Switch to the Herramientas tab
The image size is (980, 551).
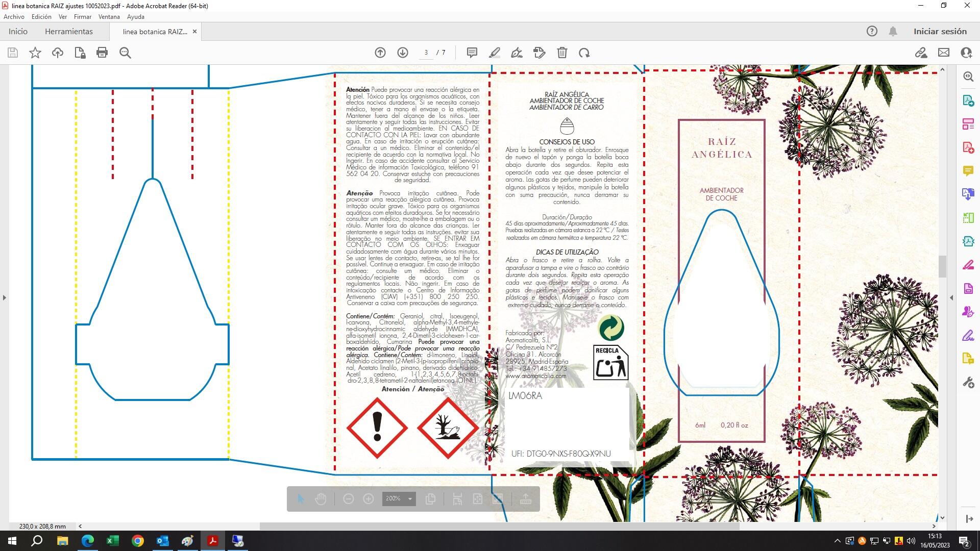coord(69,32)
